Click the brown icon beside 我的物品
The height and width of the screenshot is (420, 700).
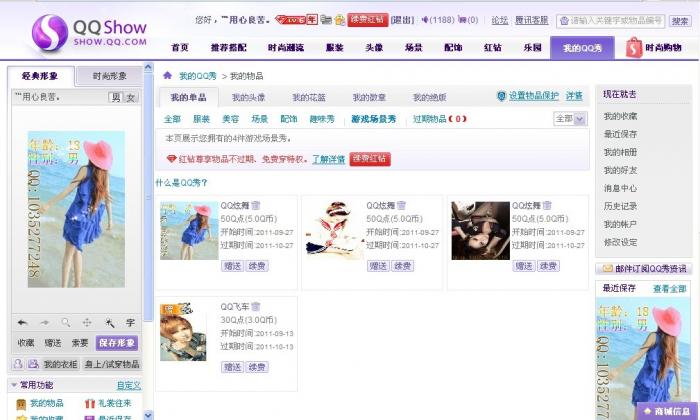[x=21, y=404]
